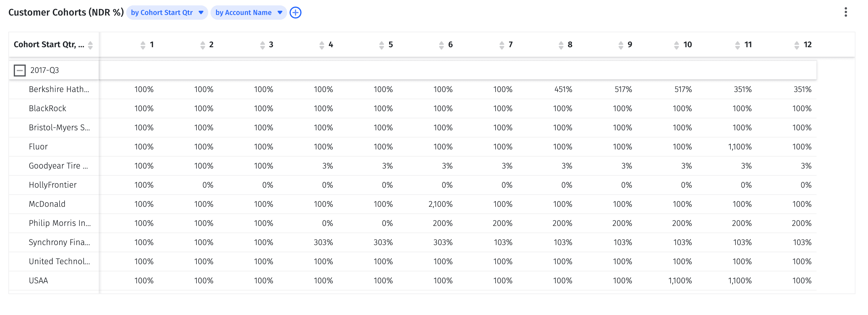Click Fluor's 1,100% cell in column 11
868x315 pixels.
741,147
